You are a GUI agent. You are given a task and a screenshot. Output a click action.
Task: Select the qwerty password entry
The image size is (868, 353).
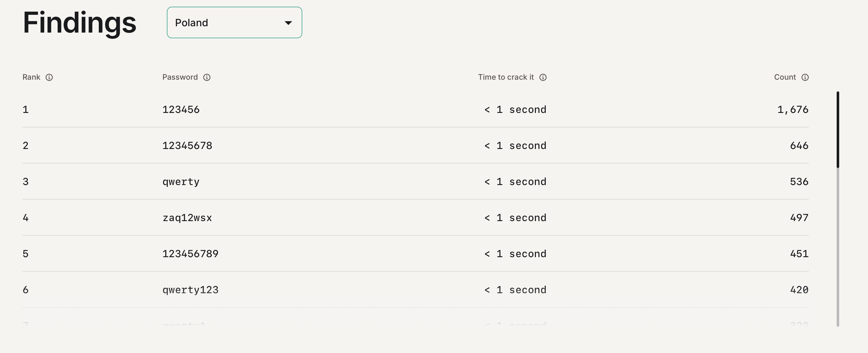click(x=181, y=182)
